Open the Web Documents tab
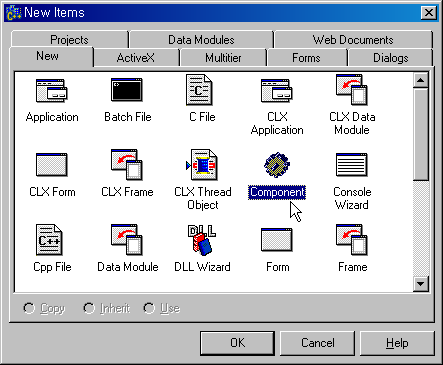443x365 pixels. [x=353, y=40]
